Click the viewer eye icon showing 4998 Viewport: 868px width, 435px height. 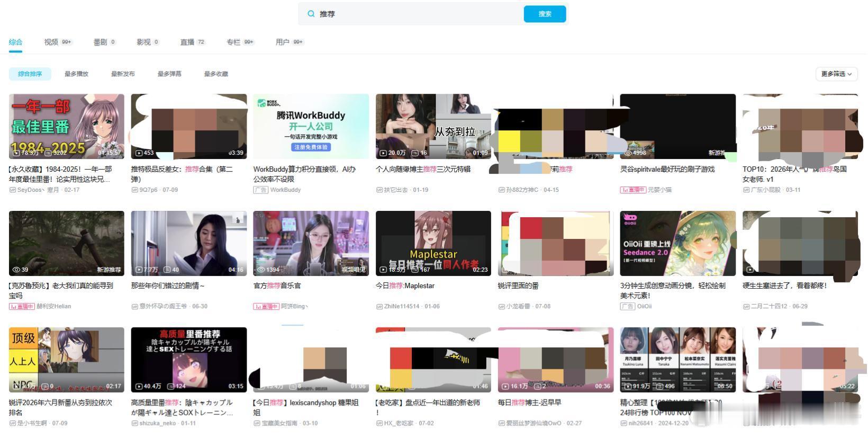628,153
